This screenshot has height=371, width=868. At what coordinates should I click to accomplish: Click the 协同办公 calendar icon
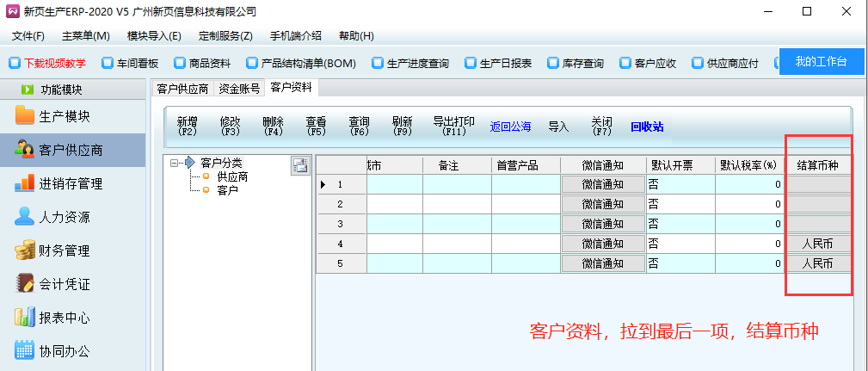coord(24,350)
